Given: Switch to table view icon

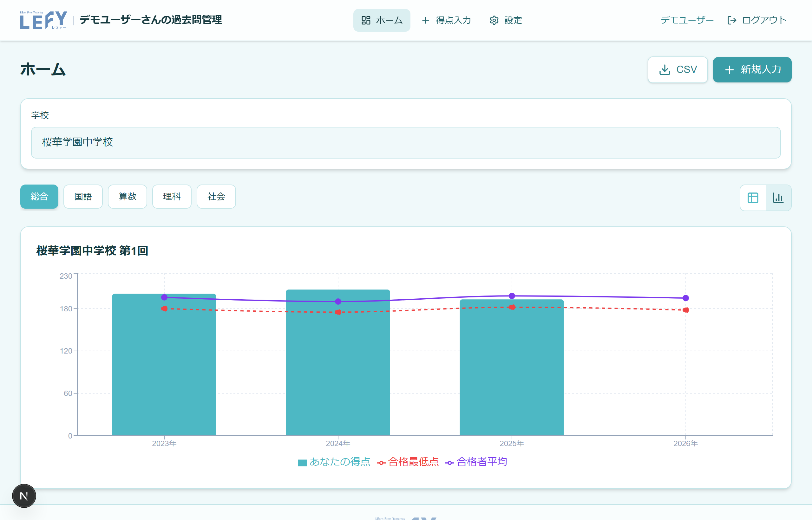Looking at the screenshot, I should point(753,198).
